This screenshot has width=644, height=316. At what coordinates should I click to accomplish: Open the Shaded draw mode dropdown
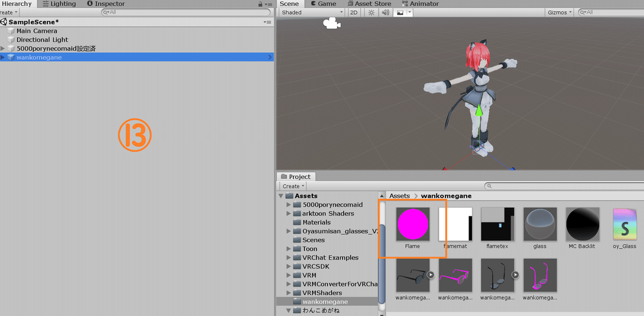(311, 12)
